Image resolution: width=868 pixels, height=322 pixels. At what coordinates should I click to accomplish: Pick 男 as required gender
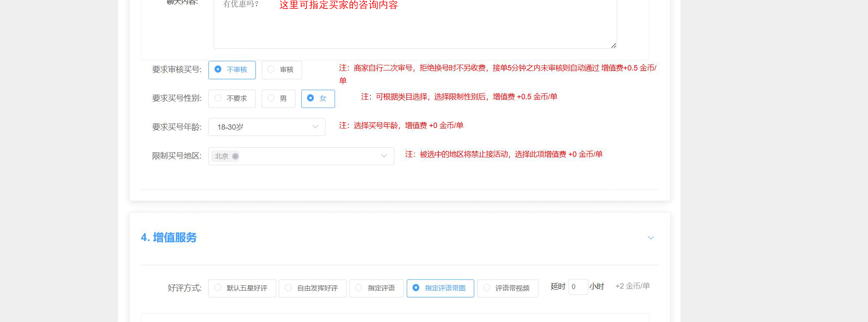point(278,98)
